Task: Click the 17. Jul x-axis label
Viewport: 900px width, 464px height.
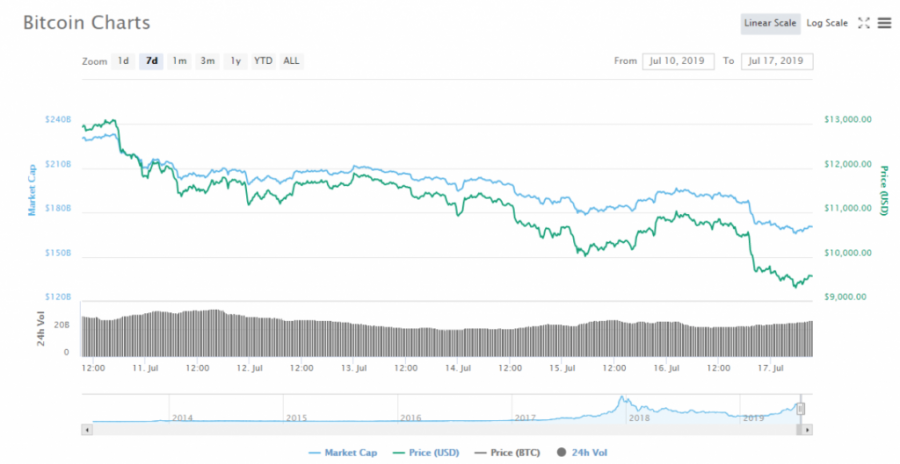Action: click(x=770, y=368)
